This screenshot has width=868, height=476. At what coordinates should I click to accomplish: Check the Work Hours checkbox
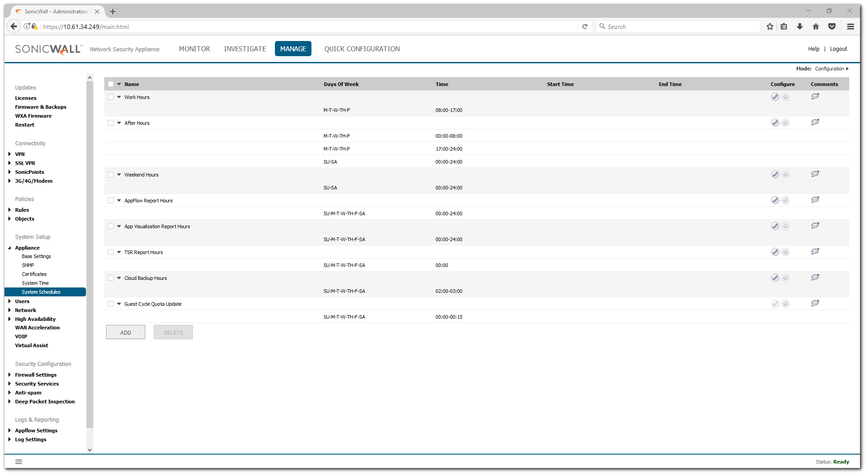(x=111, y=97)
